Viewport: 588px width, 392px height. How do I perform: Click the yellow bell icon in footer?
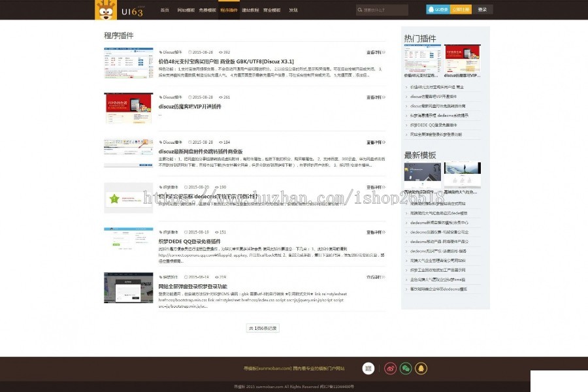click(421, 368)
